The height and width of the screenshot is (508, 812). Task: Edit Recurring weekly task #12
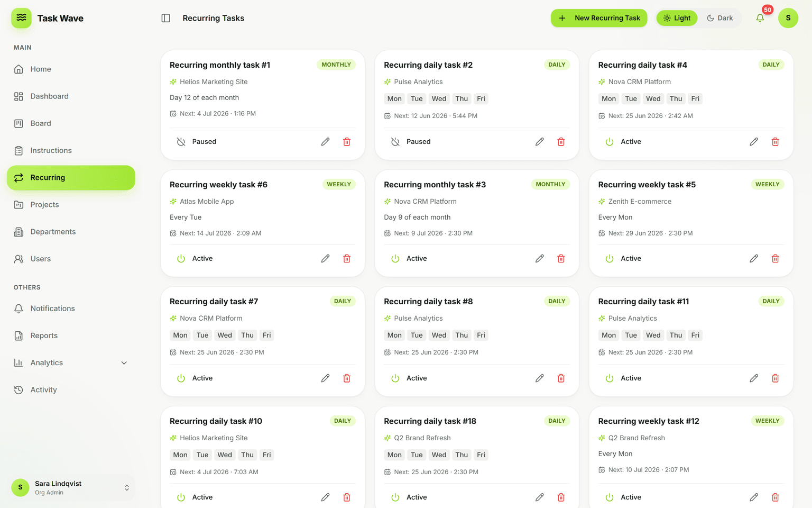[x=754, y=497]
